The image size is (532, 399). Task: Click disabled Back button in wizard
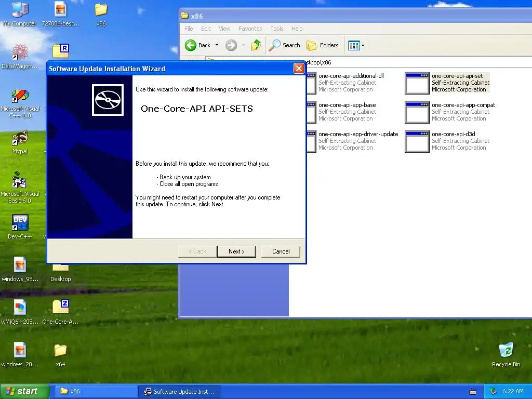click(x=197, y=251)
